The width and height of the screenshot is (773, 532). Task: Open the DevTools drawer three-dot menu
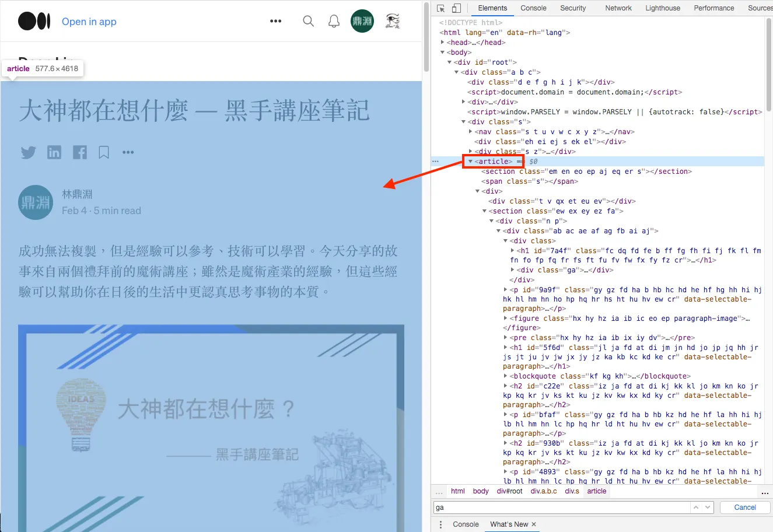pyautogui.click(x=441, y=524)
